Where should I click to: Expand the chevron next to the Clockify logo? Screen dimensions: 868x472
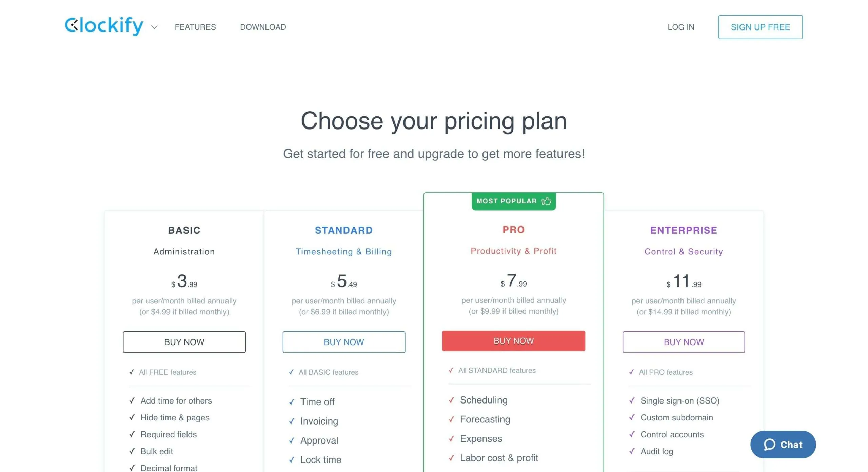tap(154, 27)
